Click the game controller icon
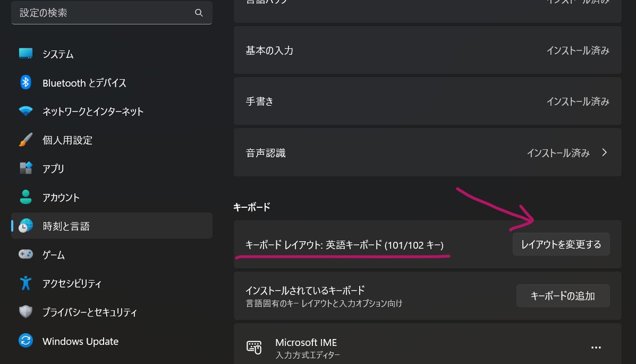Viewport: 636px width, 364px height. [26, 255]
